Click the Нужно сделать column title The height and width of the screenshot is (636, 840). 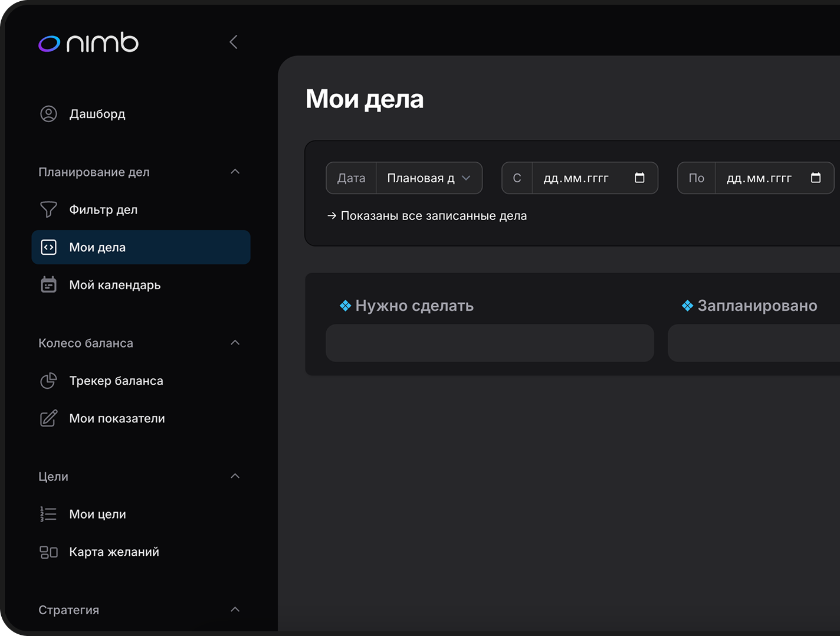tap(414, 306)
